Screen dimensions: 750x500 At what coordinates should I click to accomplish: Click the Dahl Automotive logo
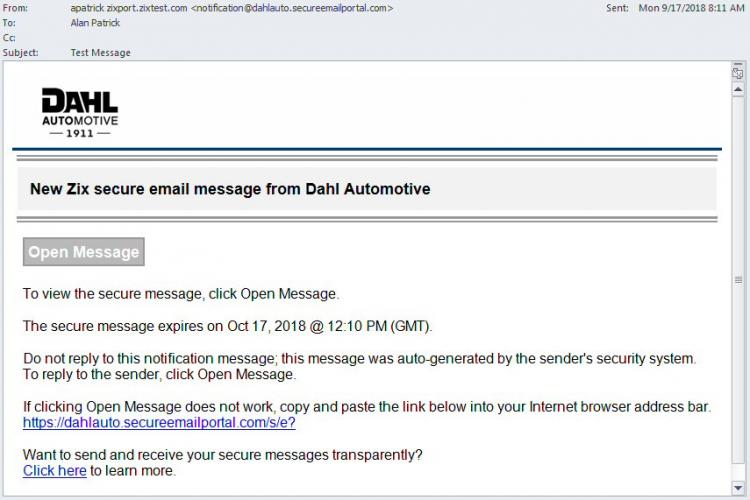80,113
